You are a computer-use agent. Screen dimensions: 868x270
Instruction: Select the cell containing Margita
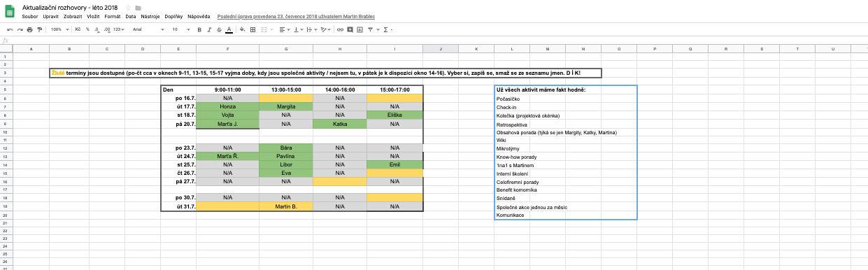point(286,106)
